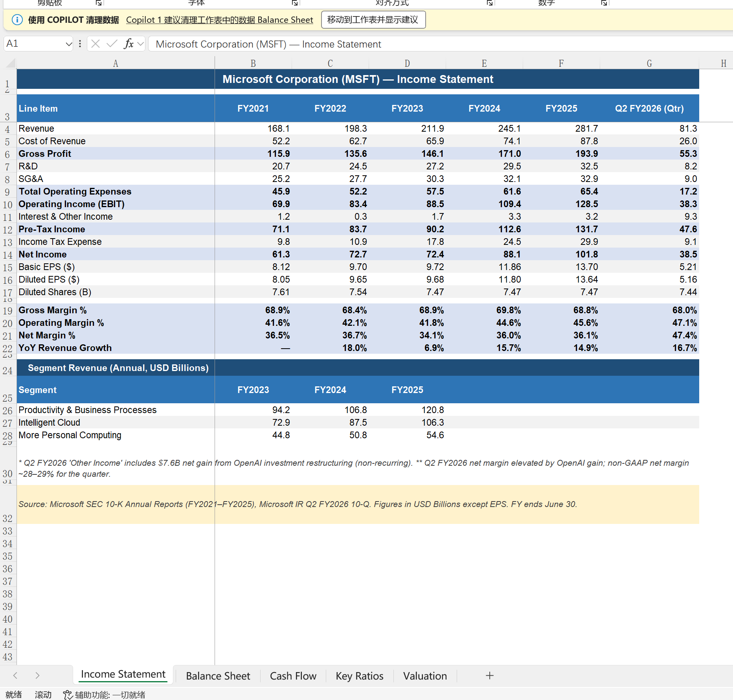Viewport: 733px width, 700px height.
Task: Switch to the Cash Flow tab
Action: click(293, 676)
